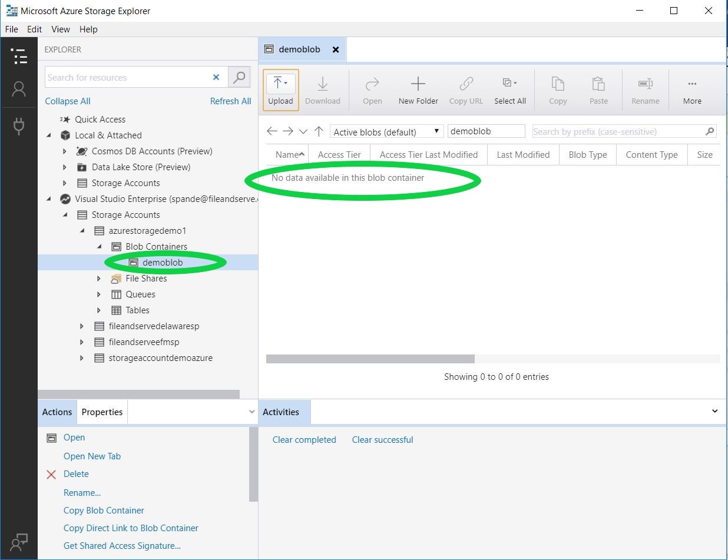Collapse the Activities panel chevron
This screenshot has width=728, height=560.
[715, 411]
